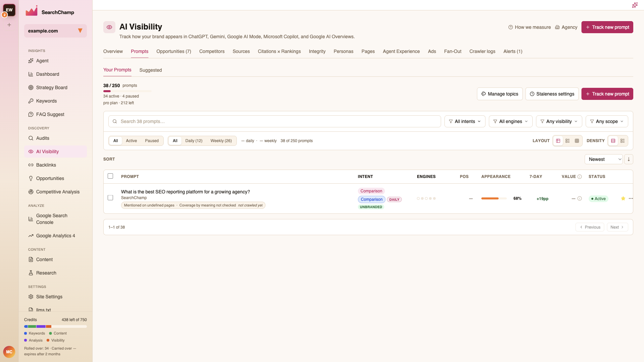Expand the example.com site selector

click(55, 31)
